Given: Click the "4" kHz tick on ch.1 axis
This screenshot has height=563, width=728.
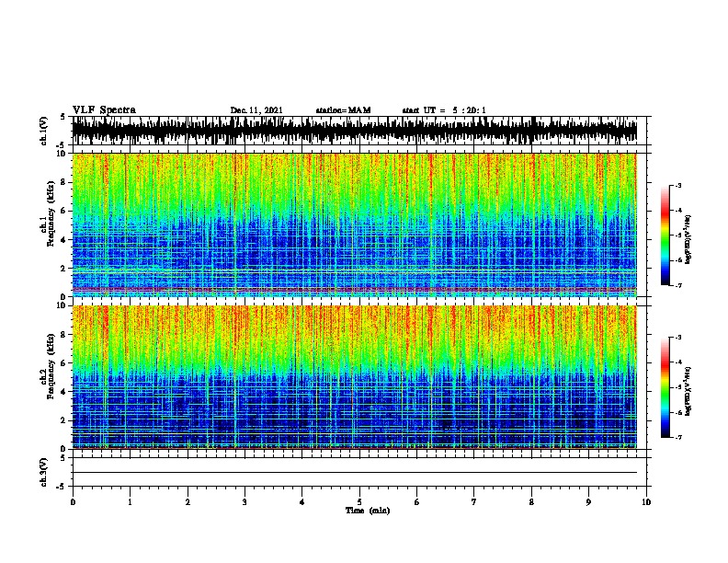Looking at the screenshot, I should pos(64,240).
